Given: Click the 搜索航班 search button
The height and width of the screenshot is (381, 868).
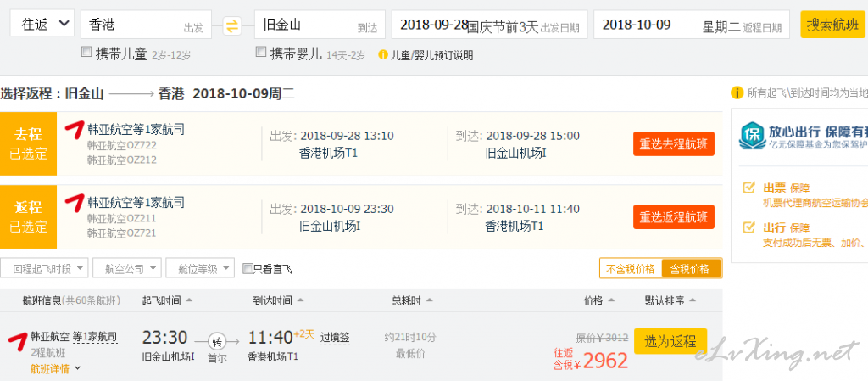Looking at the screenshot, I should click(x=832, y=25).
